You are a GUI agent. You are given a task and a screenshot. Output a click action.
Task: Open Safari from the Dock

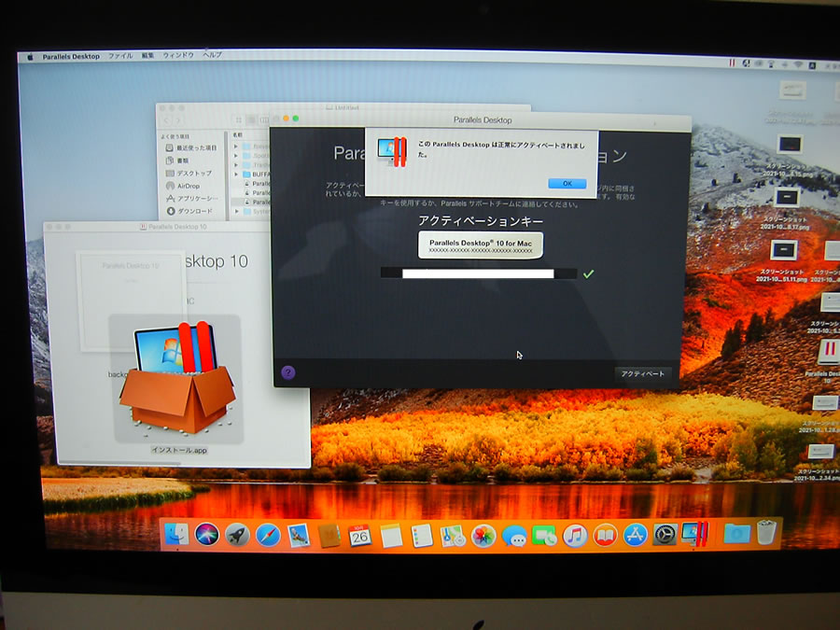[268, 535]
